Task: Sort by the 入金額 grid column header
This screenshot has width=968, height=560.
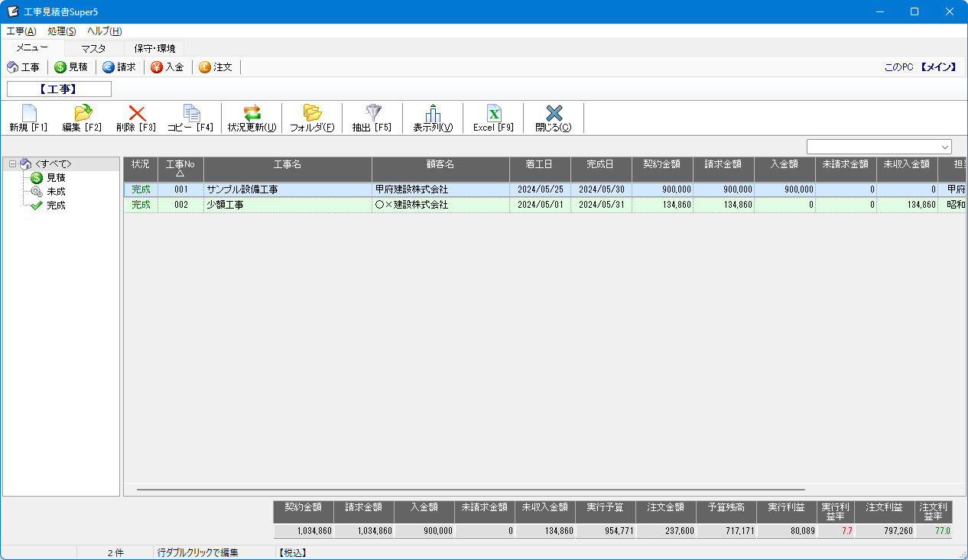Action: tap(784, 169)
